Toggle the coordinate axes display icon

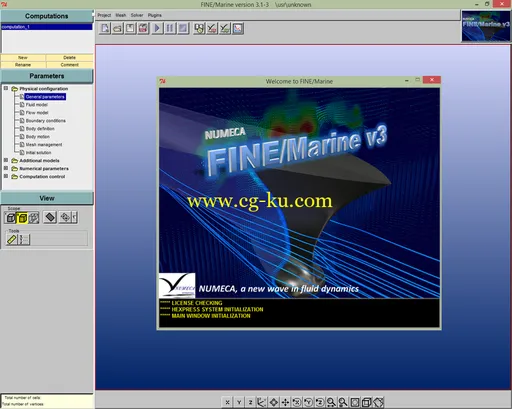(x=262, y=402)
